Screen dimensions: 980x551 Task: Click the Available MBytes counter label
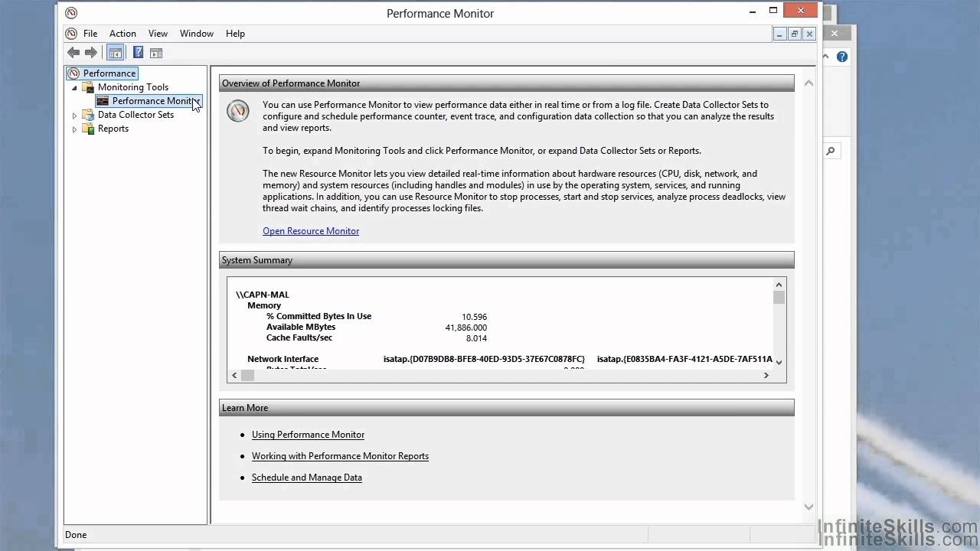coord(301,327)
